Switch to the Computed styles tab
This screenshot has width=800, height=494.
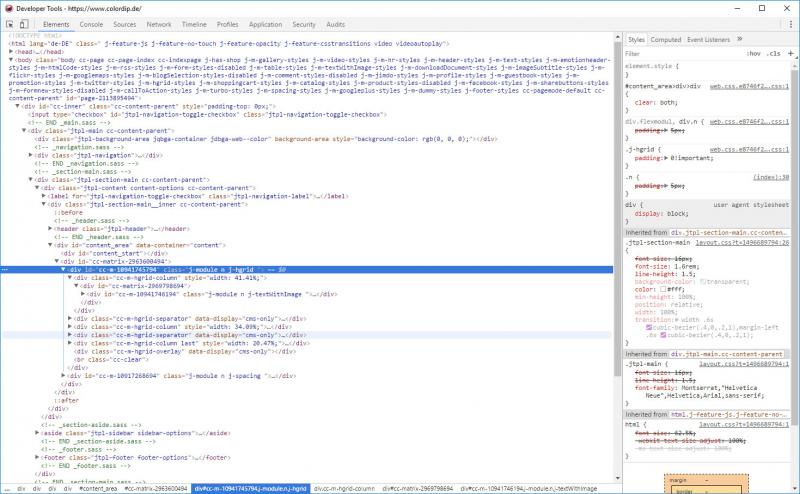[x=665, y=39]
